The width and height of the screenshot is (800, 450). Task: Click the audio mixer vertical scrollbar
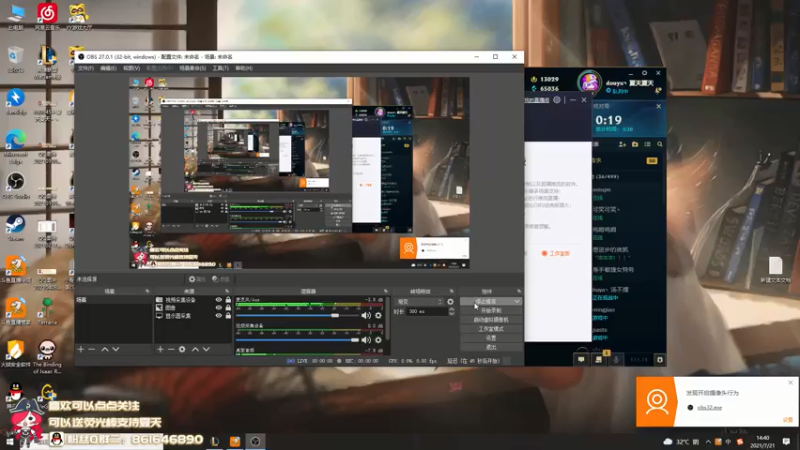point(388,319)
